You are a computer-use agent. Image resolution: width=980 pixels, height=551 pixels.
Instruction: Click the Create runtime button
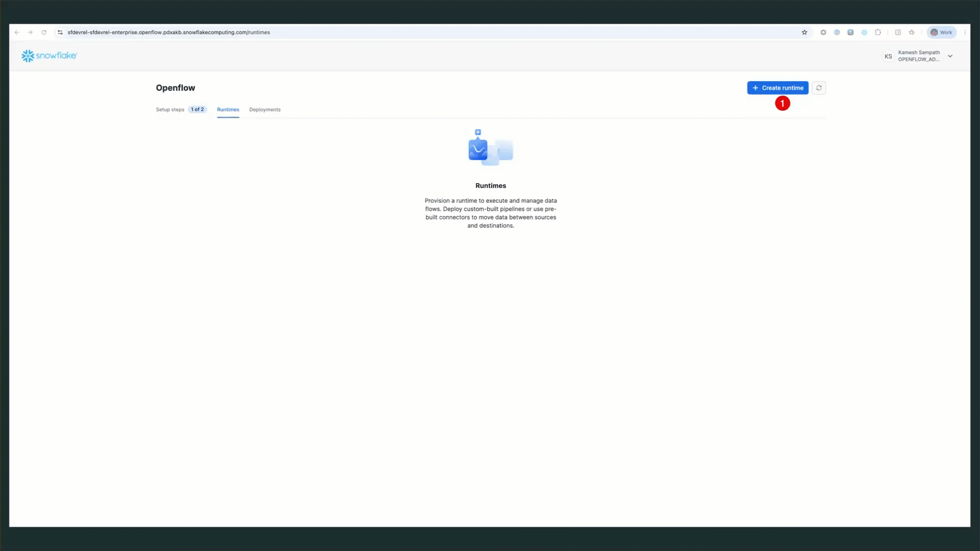778,88
